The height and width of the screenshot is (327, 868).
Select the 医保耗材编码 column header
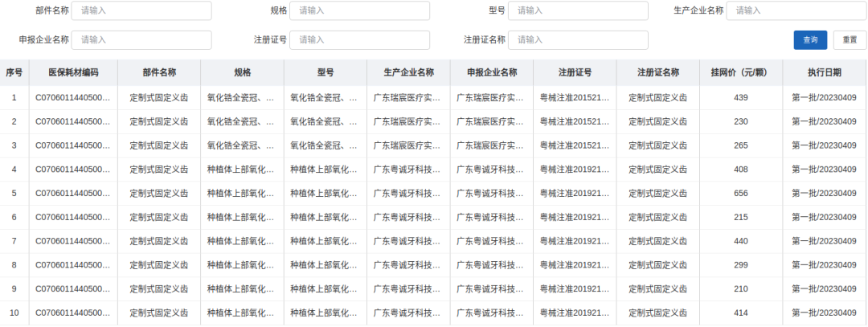pos(73,72)
